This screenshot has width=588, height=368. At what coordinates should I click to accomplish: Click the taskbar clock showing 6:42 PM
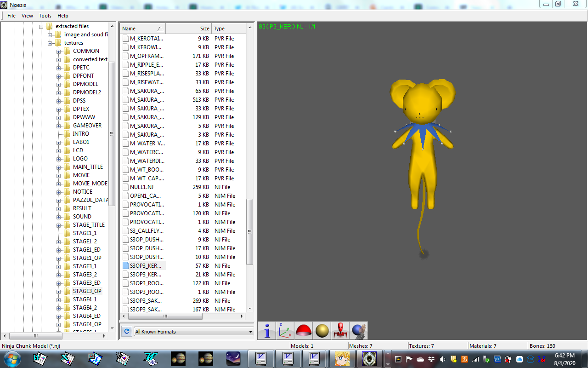pyautogui.click(x=565, y=359)
